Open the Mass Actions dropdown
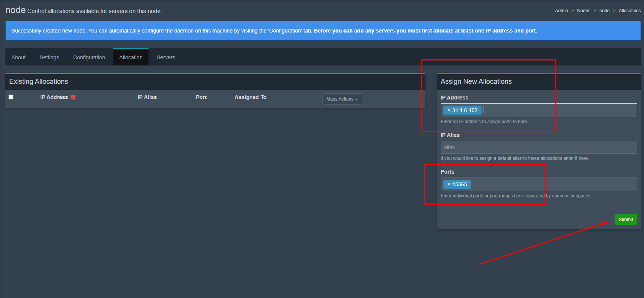The width and height of the screenshot is (644, 298). pos(342,99)
